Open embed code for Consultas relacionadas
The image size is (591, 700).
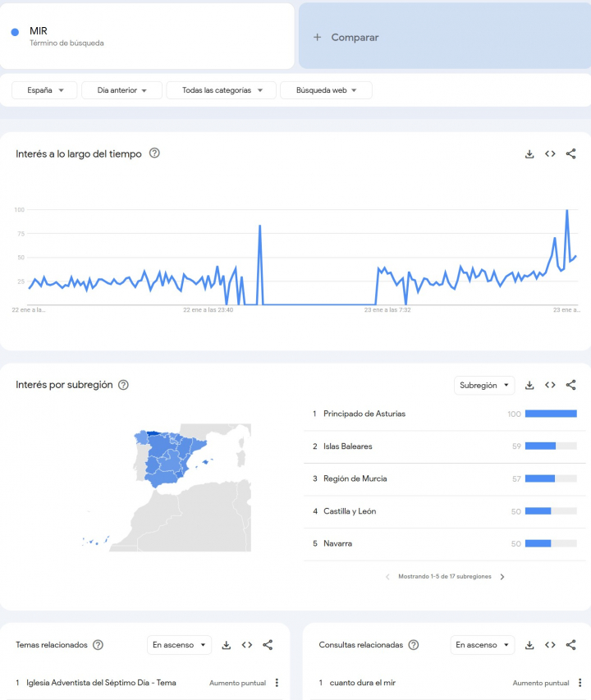click(550, 645)
